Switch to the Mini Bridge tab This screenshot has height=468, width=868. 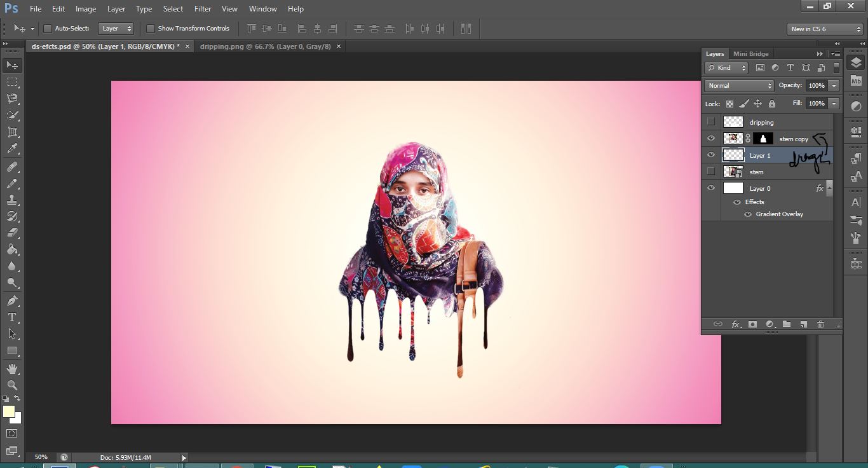[750, 54]
